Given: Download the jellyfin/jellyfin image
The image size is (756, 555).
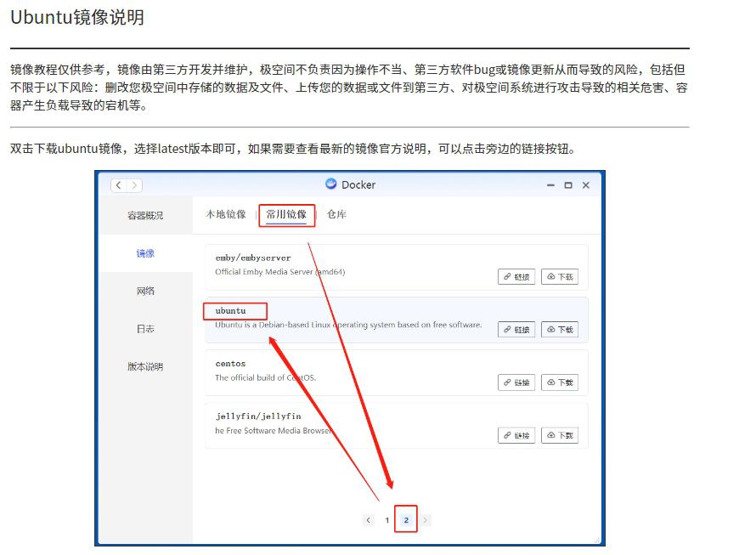Looking at the screenshot, I should tap(559, 435).
